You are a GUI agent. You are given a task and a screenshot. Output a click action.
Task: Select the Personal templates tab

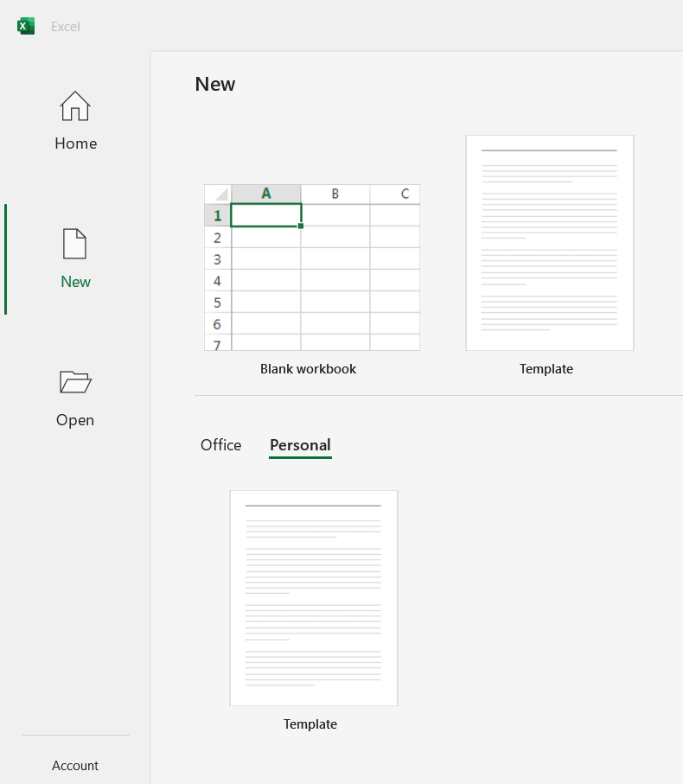300,445
